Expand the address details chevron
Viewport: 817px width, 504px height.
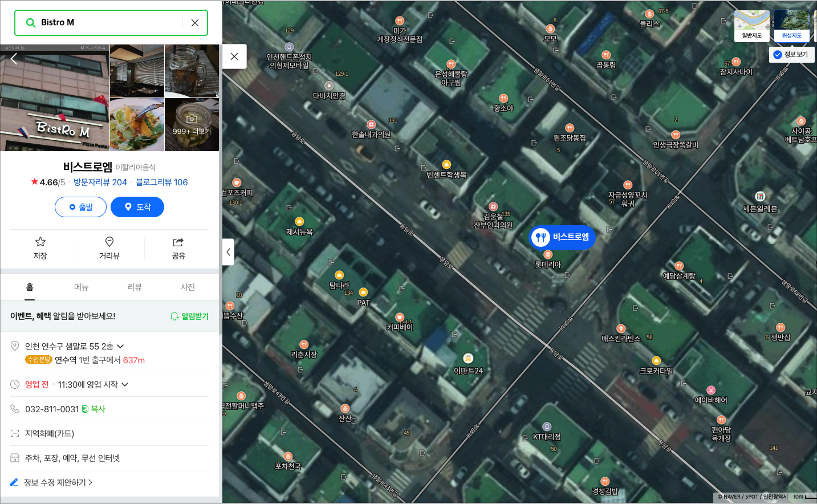(120, 347)
